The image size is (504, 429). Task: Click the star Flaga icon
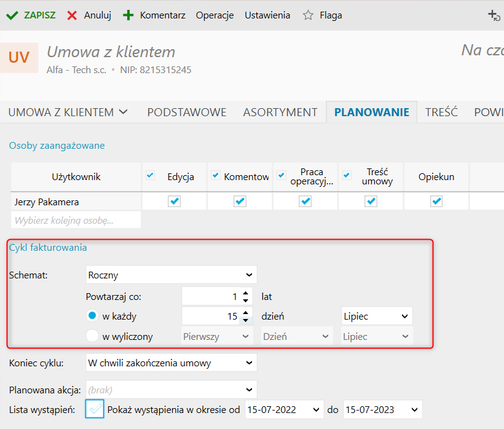(x=308, y=15)
